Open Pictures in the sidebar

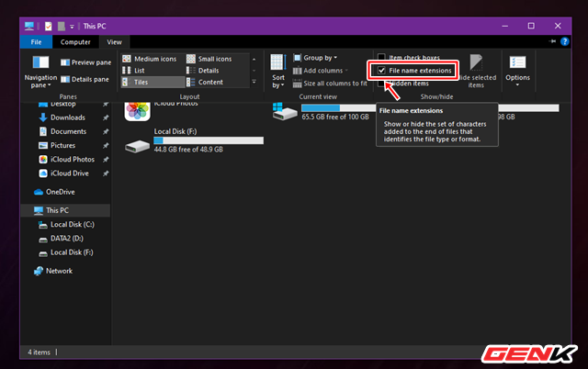pyautogui.click(x=62, y=145)
